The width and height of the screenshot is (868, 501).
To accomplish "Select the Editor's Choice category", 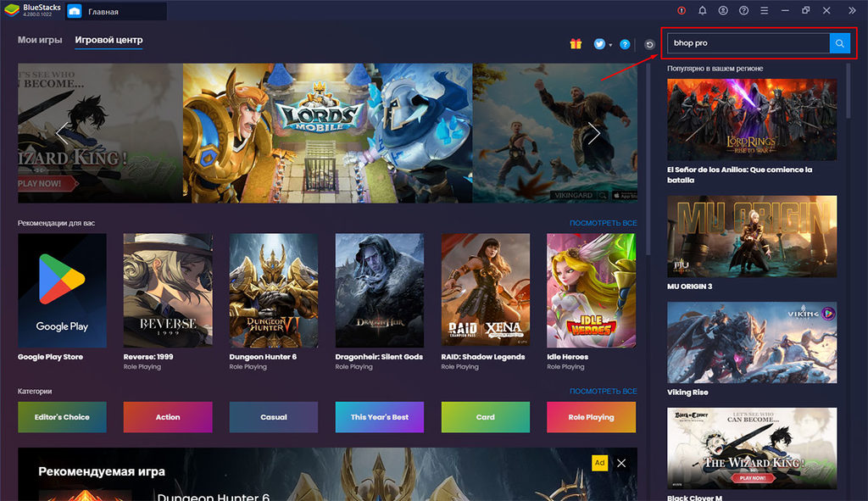I will tap(62, 417).
